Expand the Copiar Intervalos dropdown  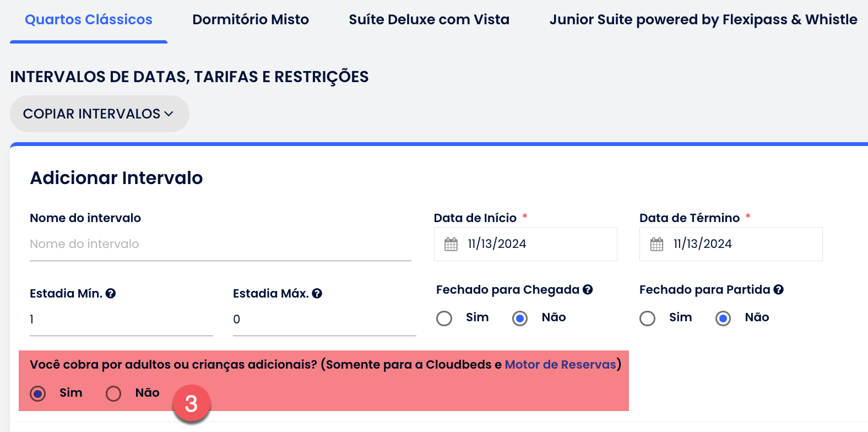(99, 114)
